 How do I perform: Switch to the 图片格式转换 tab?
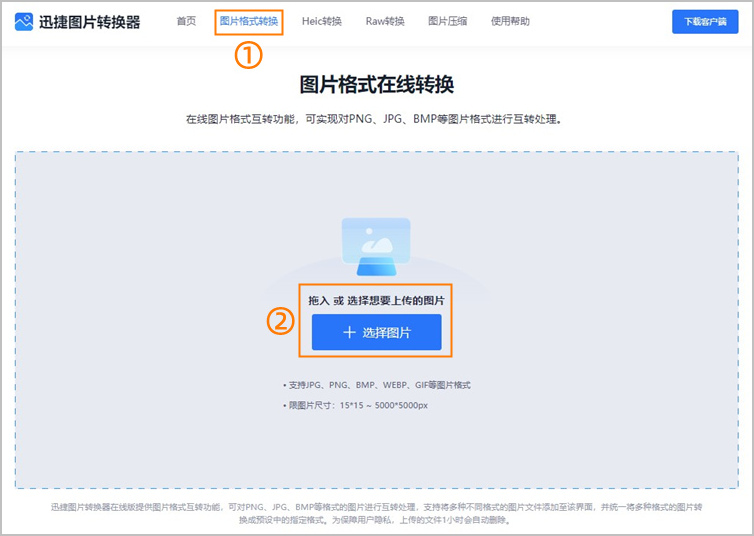click(x=249, y=21)
